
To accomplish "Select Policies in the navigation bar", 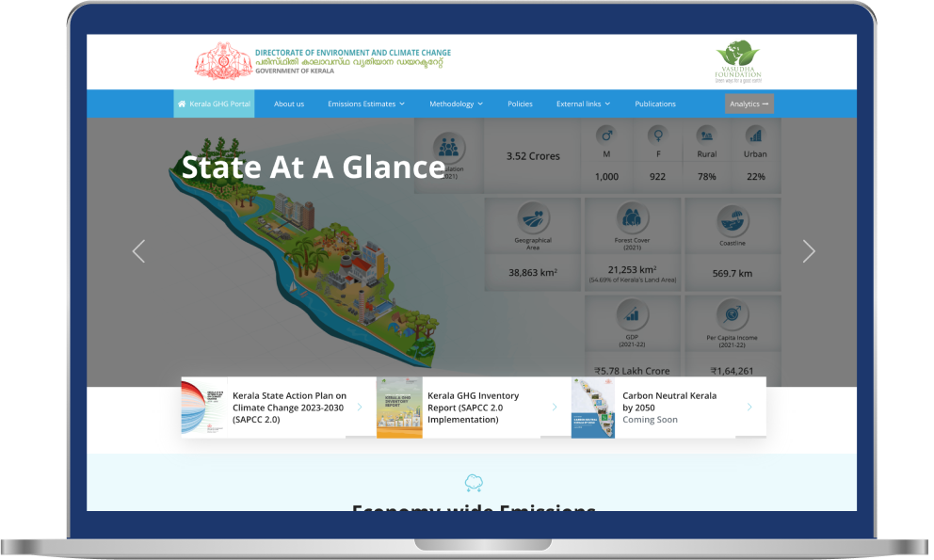I will [x=520, y=104].
